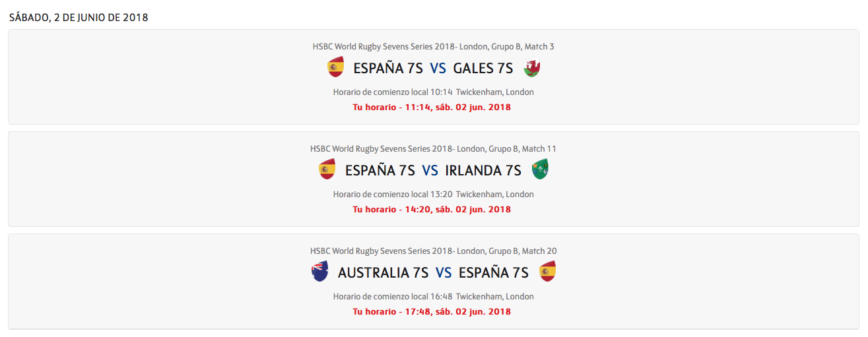Click the local start time 16:48 Twickenham line
Viewport: 868px width, 337px height.
[434, 296]
